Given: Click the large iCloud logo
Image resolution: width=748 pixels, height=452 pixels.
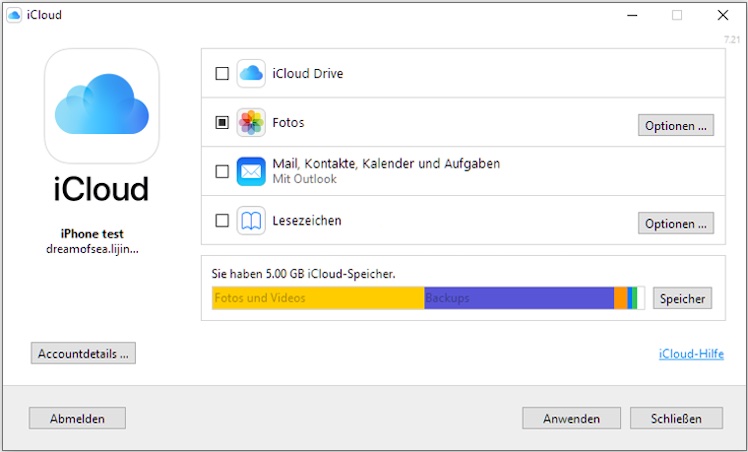Looking at the screenshot, I should (102, 107).
